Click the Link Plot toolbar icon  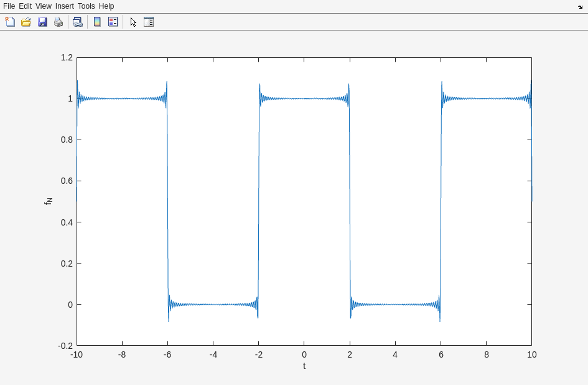pyautogui.click(x=77, y=22)
